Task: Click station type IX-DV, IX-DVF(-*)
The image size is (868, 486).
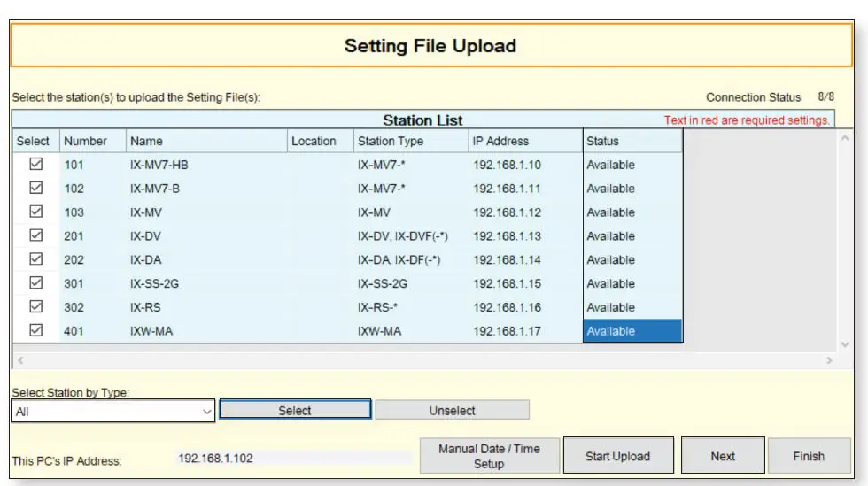Action: pyautogui.click(x=403, y=236)
